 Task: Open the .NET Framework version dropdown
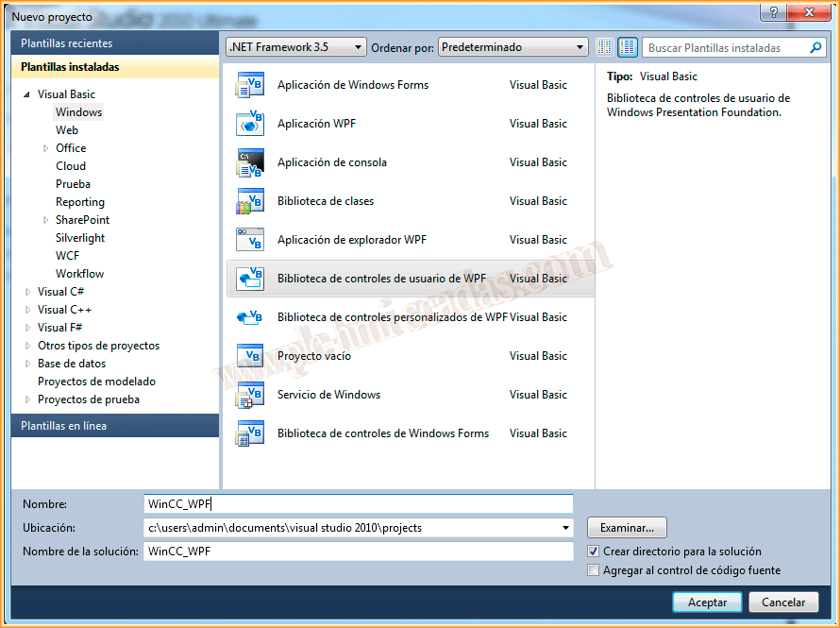tap(295, 47)
